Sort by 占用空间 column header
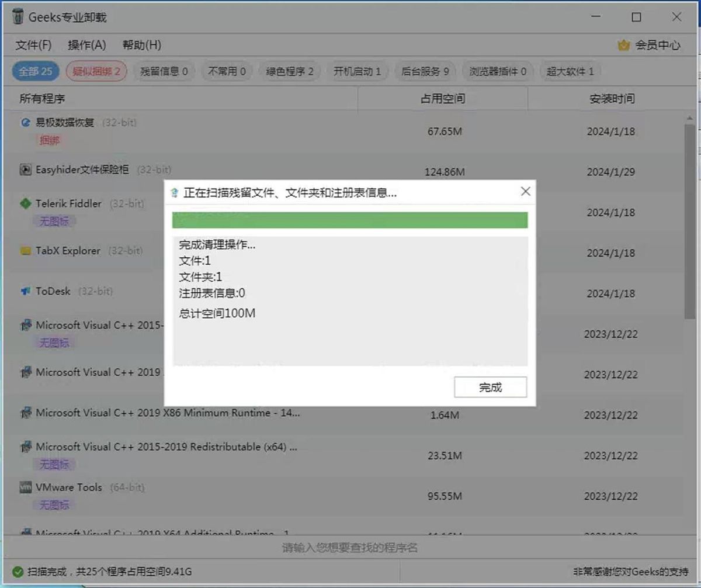 pyautogui.click(x=443, y=99)
